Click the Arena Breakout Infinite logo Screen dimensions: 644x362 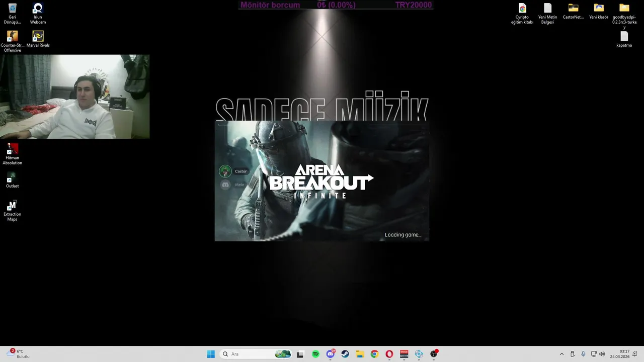(x=321, y=182)
